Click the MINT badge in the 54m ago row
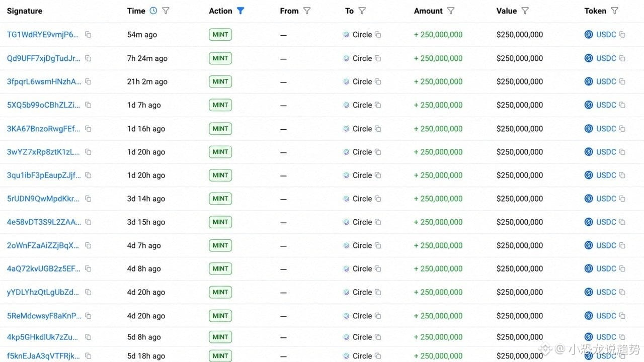The height and width of the screenshot is (362, 644). pos(220,35)
